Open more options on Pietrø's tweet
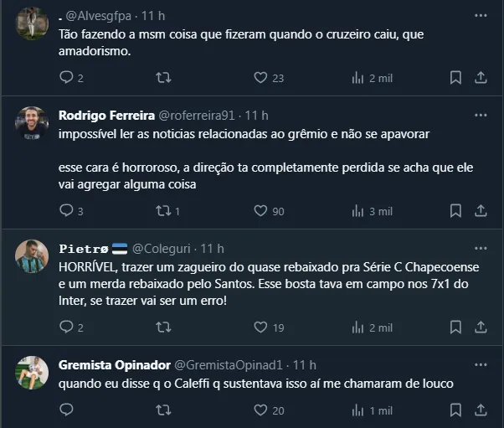Image resolution: width=504 pixels, height=428 pixels. [481, 249]
